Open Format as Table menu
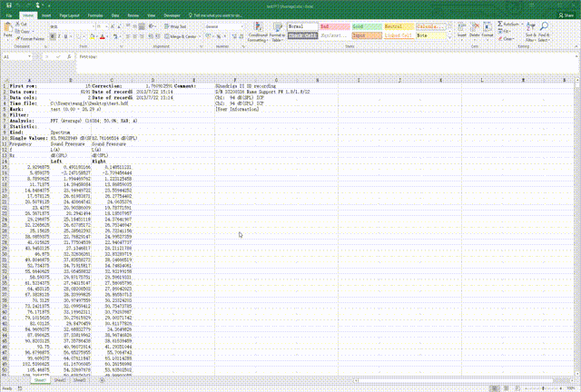 278,32
